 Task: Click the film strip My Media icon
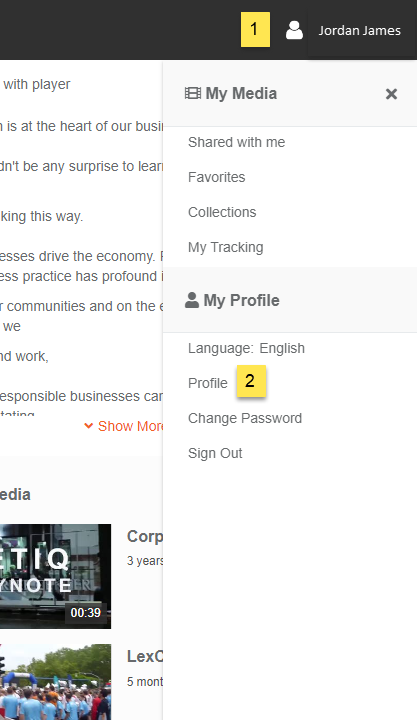(x=193, y=94)
